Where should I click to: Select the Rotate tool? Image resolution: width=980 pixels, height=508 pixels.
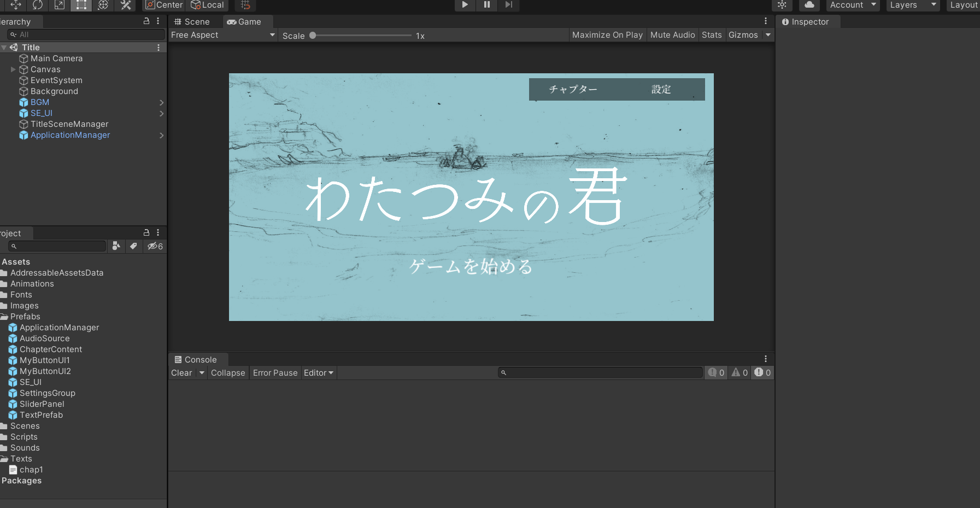[37, 5]
